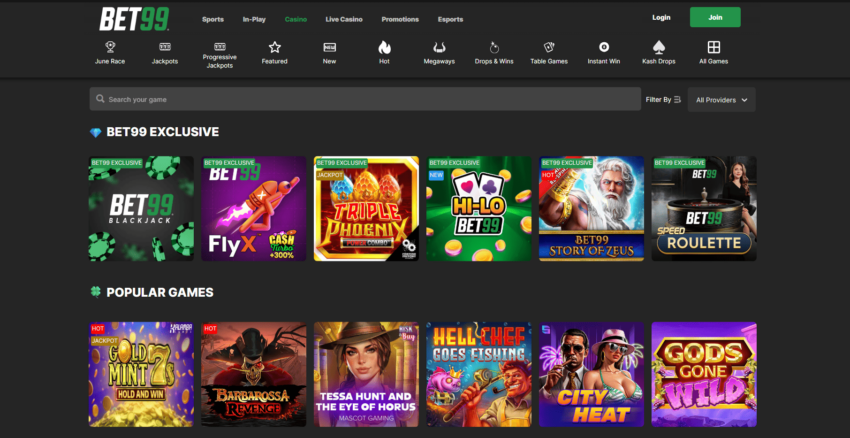The width and height of the screenshot is (850, 438).
Task: Show the New games category
Action: (x=330, y=53)
